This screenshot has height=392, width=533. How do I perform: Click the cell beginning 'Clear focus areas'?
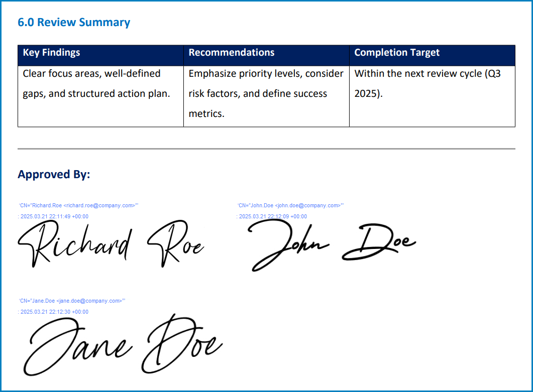pyautogui.click(x=100, y=96)
